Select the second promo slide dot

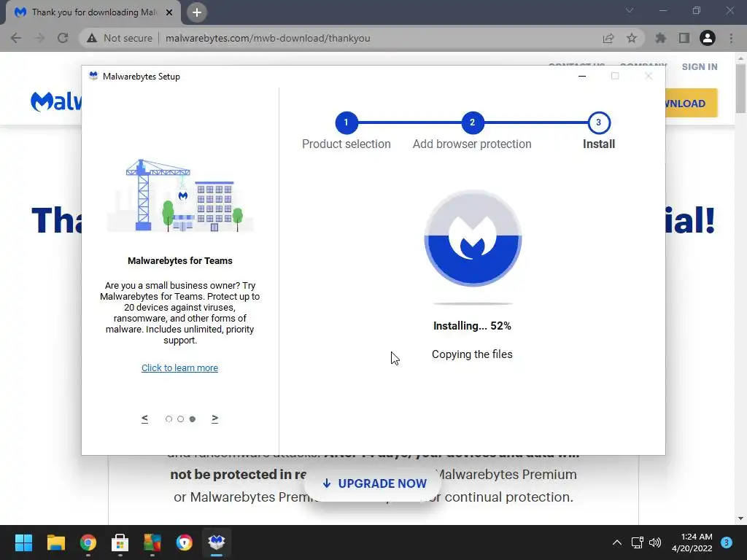point(181,419)
